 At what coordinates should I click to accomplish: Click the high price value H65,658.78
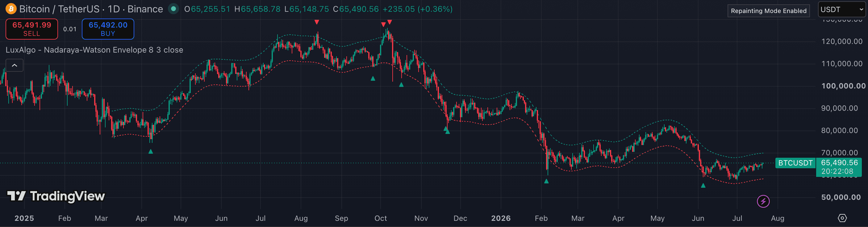(x=257, y=9)
